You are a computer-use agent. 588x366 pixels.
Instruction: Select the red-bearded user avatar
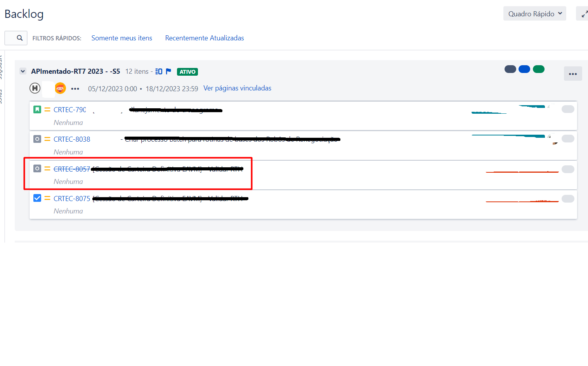click(x=60, y=88)
